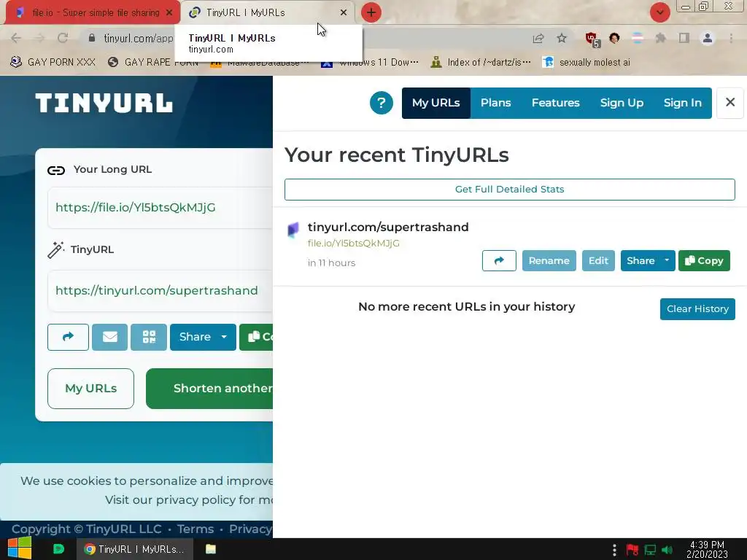
Task: Open the extensions puzzle piece icon
Action: (x=660, y=38)
